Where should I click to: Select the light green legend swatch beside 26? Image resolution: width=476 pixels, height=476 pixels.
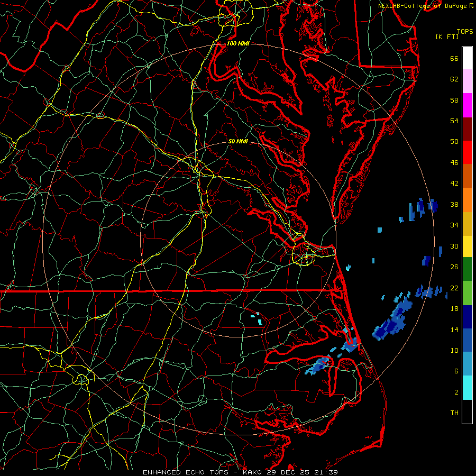[x=467, y=293]
